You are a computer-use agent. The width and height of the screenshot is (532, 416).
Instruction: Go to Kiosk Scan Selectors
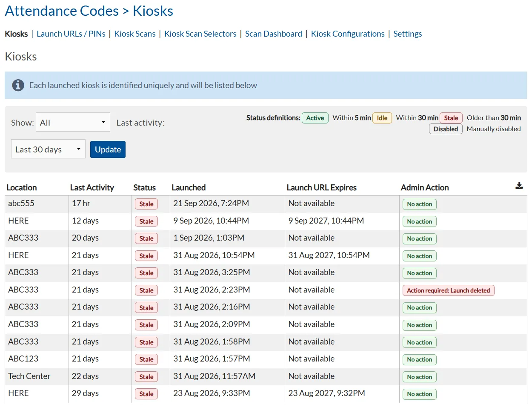coord(200,34)
